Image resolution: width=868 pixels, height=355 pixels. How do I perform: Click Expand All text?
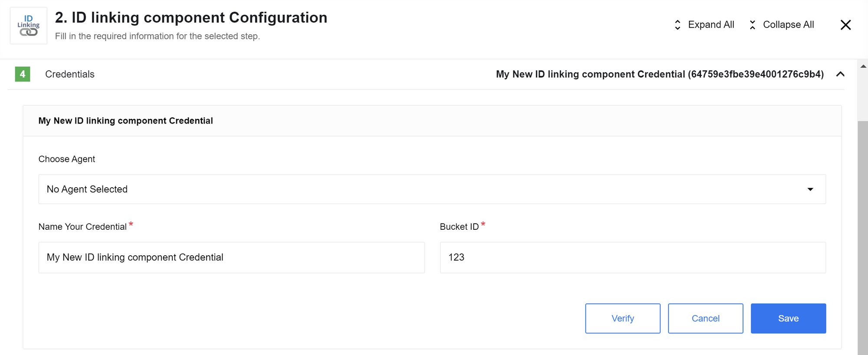(711, 25)
